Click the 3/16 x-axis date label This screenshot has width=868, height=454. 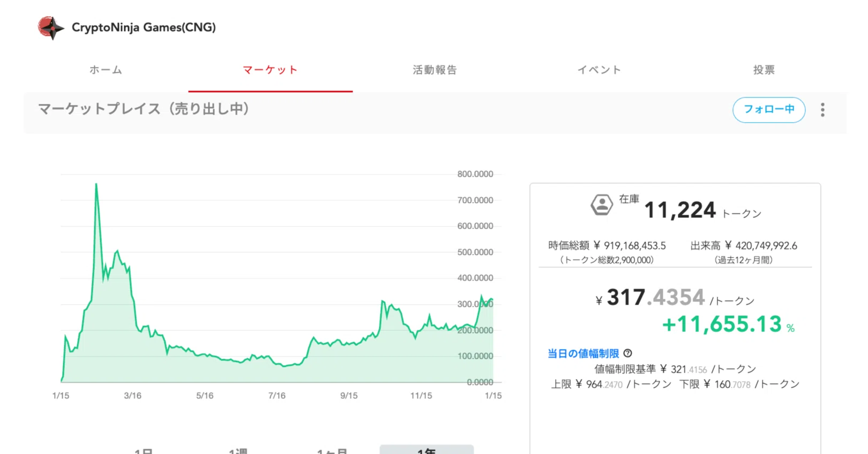pos(133,396)
